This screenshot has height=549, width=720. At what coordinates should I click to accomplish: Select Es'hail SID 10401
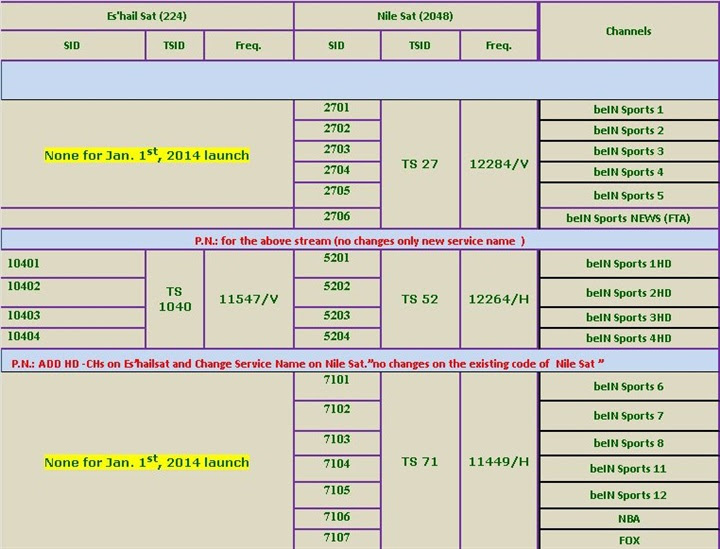click(x=73, y=264)
